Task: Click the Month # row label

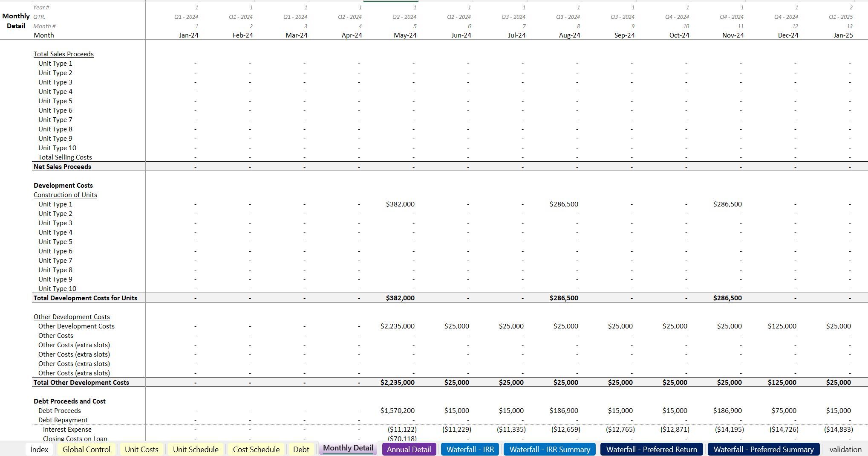Action: [x=45, y=26]
